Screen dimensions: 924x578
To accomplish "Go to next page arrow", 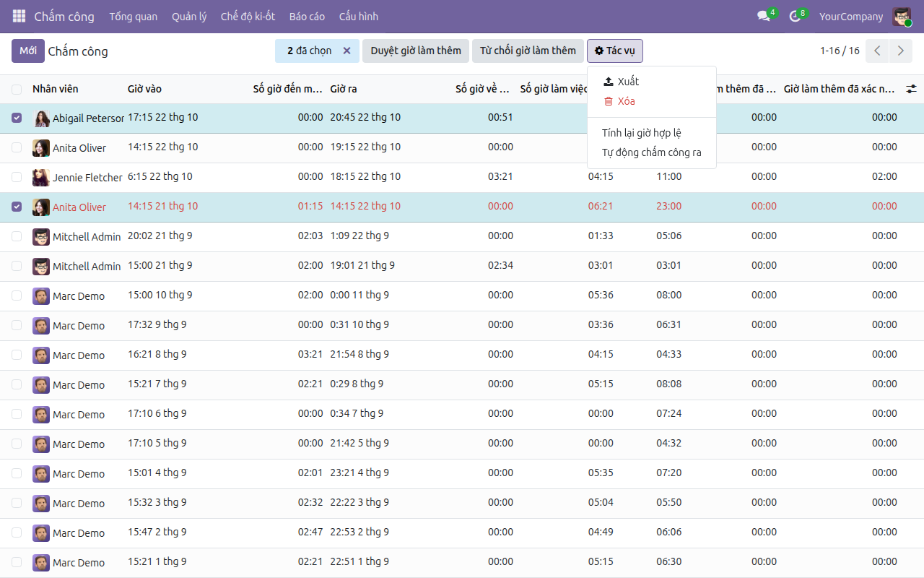I will 900,51.
